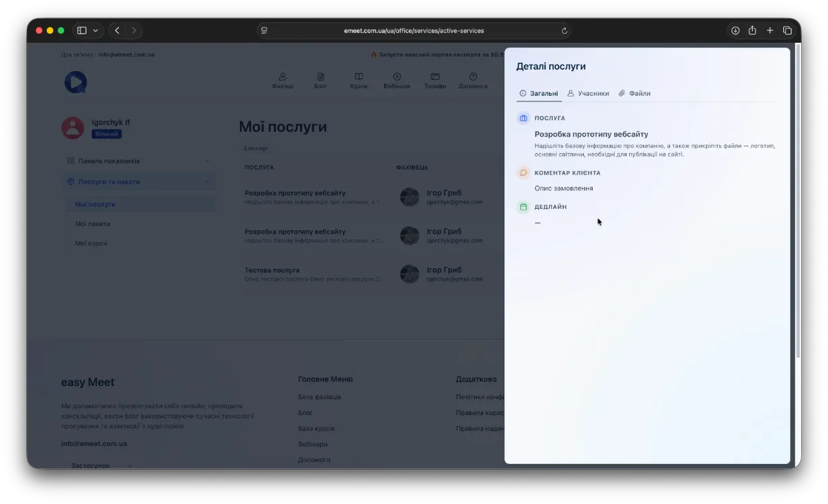Viewport: 828px width, 504px height.
Task: Switch to the Учасники tab
Action: [589, 93]
